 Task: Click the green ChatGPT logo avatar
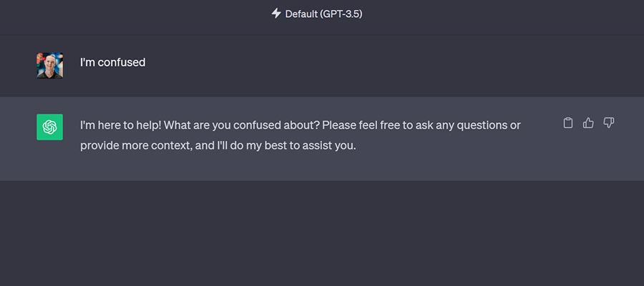[x=49, y=127]
